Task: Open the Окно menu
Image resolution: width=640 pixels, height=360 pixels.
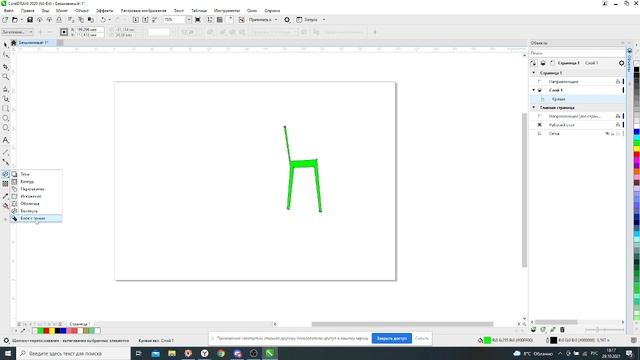Action: coord(252,11)
